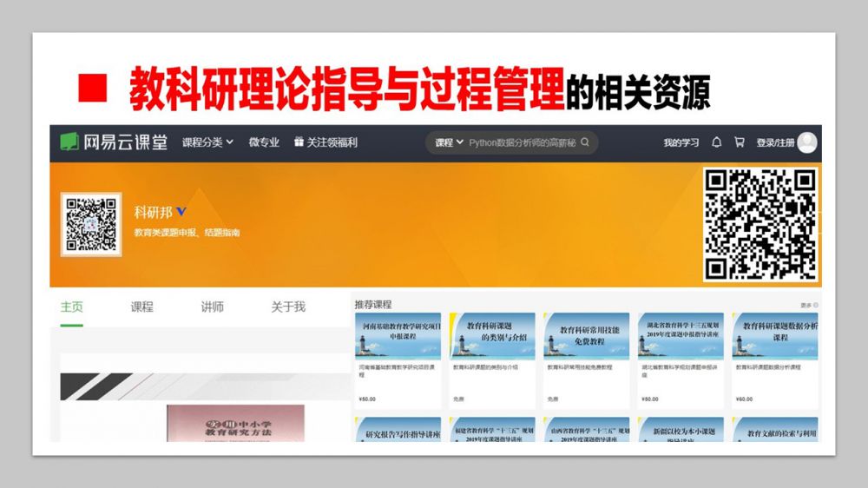
Task: Open 我的学习 page
Action: 681,142
